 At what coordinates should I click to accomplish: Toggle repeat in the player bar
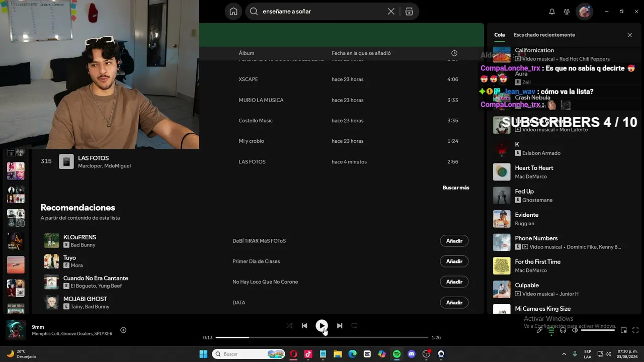tap(354, 326)
